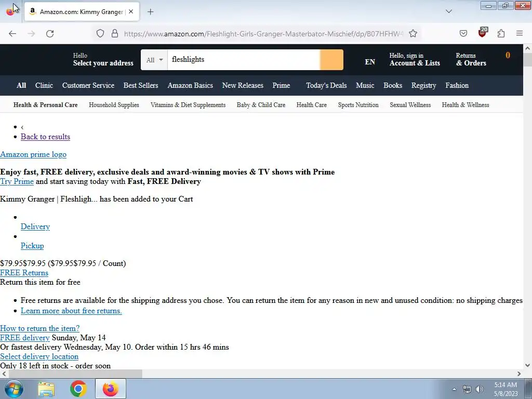Open Prime in the nav bar
Image resolution: width=532 pixels, height=399 pixels.
281,86
